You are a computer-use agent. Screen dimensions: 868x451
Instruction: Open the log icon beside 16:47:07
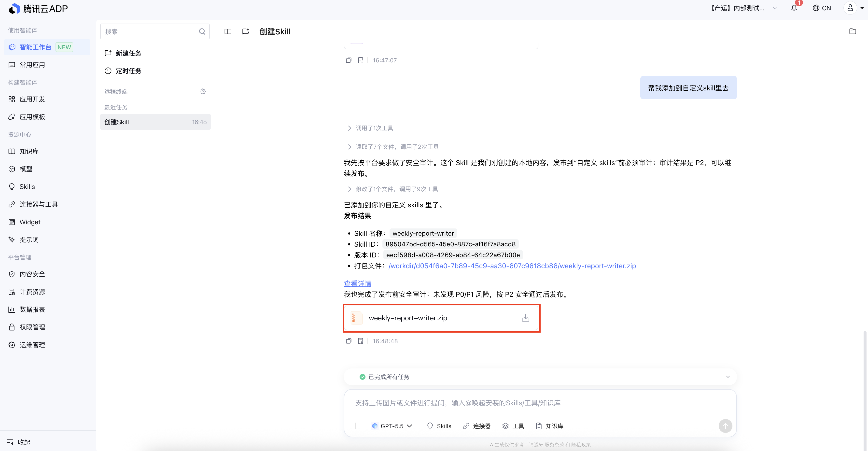click(361, 60)
